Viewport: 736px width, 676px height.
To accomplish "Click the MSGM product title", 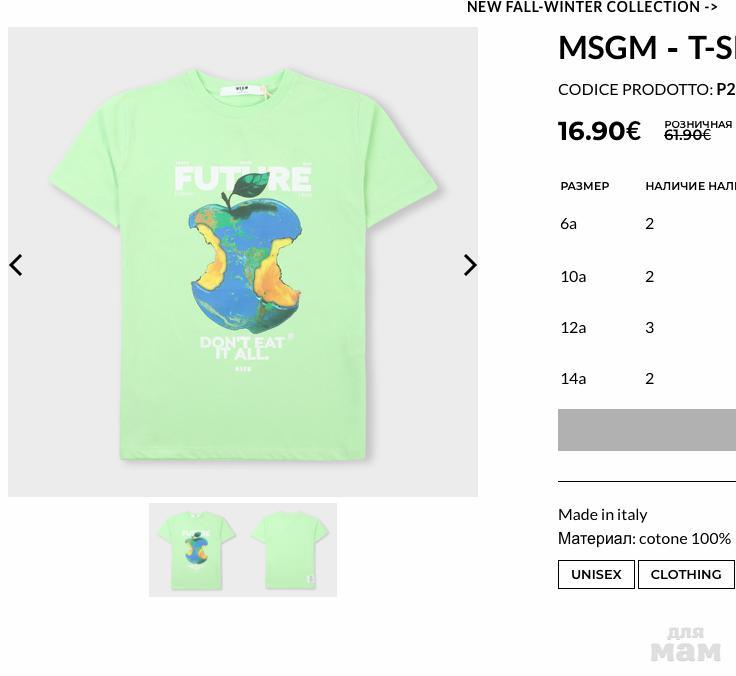I will coord(647,47).
